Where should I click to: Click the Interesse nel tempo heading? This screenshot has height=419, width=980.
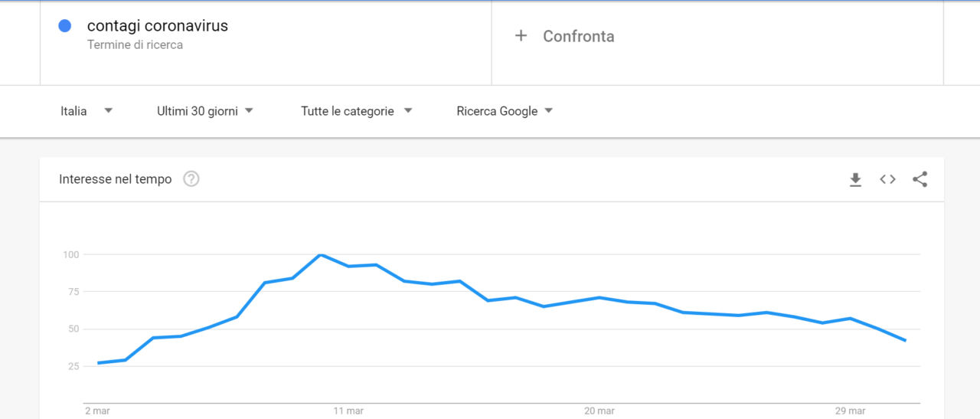pos(116,179)
